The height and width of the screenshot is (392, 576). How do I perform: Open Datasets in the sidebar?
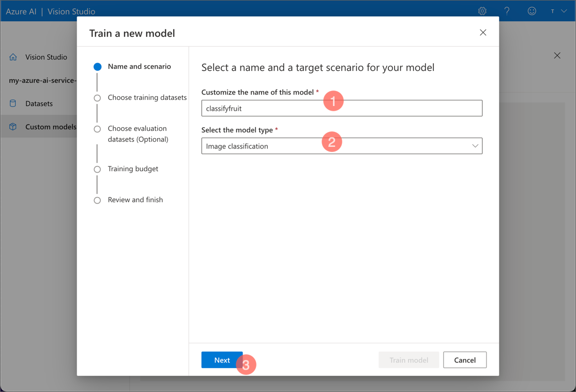pyautogui.click(x=39, y=103)
